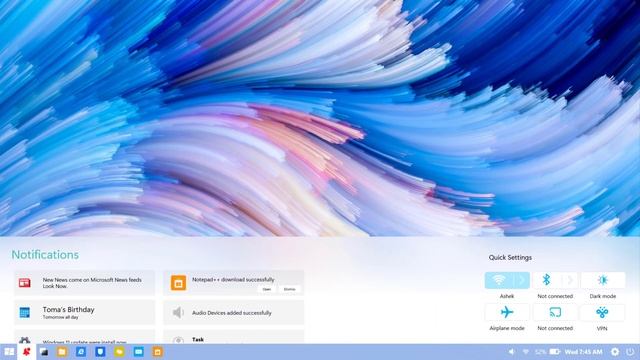Expand Bluetooth devices chevron arrow
Image resolution: width=640 pixels, height=360 pixels.
tap(570, 280)
